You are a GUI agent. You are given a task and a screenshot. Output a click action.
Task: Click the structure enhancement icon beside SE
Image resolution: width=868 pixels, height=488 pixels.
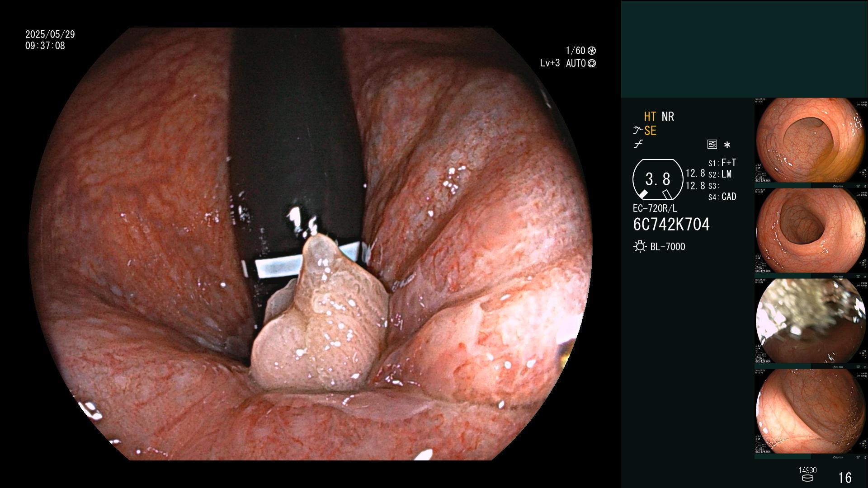point(638,131)
